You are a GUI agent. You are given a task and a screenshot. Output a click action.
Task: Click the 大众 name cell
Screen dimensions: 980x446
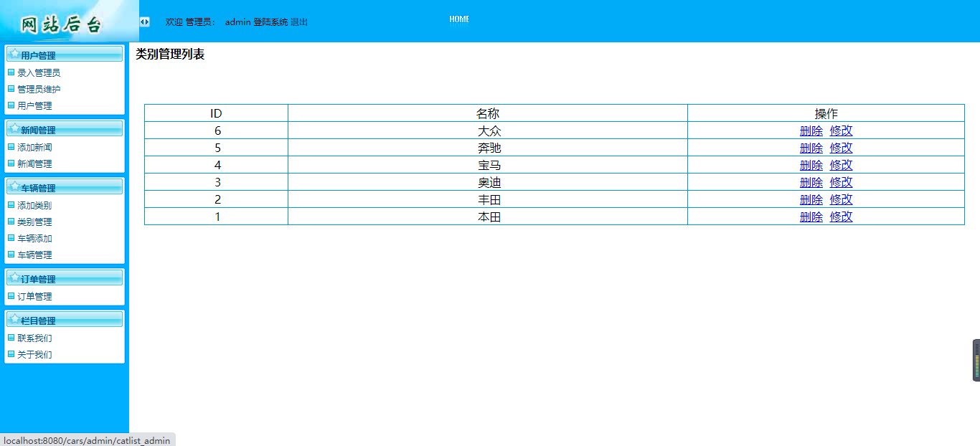(488, 131)
